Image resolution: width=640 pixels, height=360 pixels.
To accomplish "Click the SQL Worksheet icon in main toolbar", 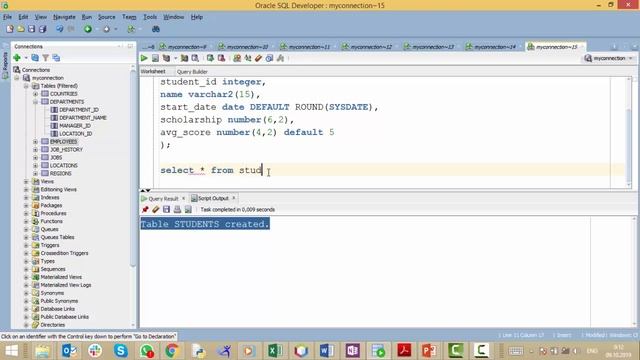I will [x=131, y=29].
